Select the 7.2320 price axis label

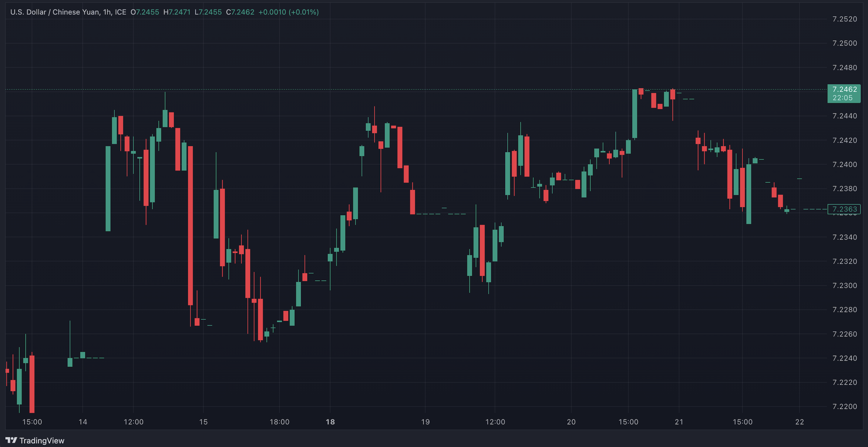pos(844,261)
